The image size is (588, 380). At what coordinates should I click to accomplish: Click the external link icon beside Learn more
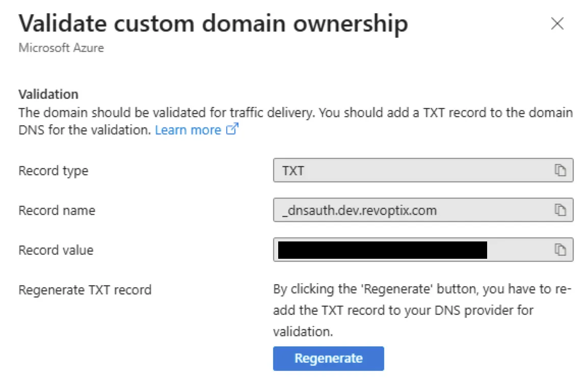[x=232, y=130]
